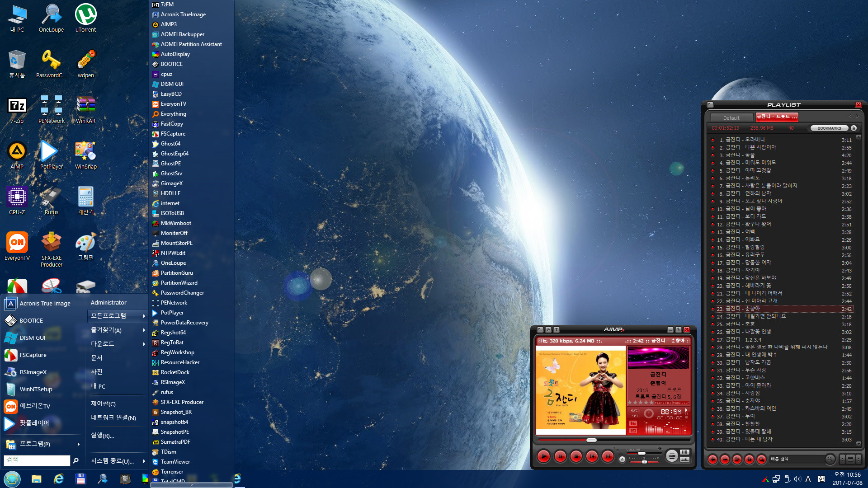This screenshot has height=488, width=868.
Task: Click the Windows Start orb on taskbar
Action: (12, 479)
